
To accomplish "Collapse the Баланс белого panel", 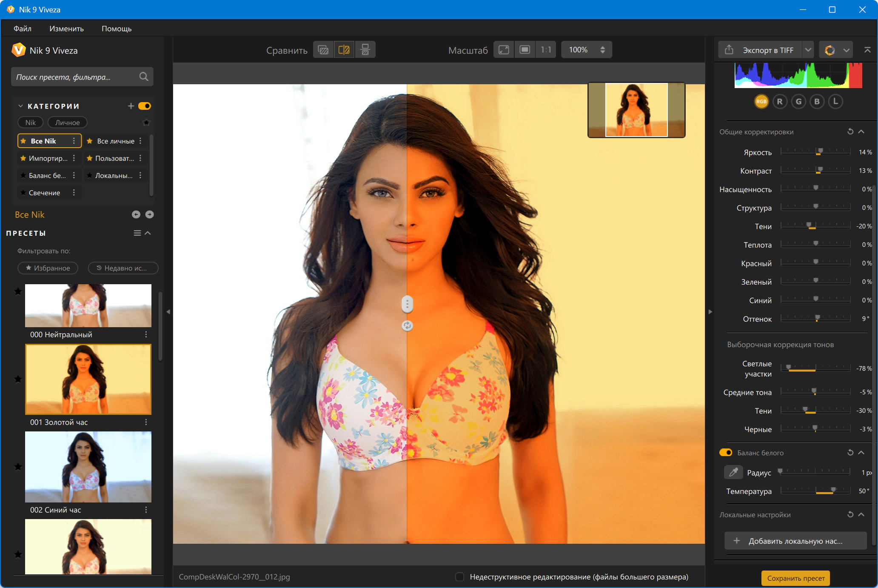I will 861,452.
